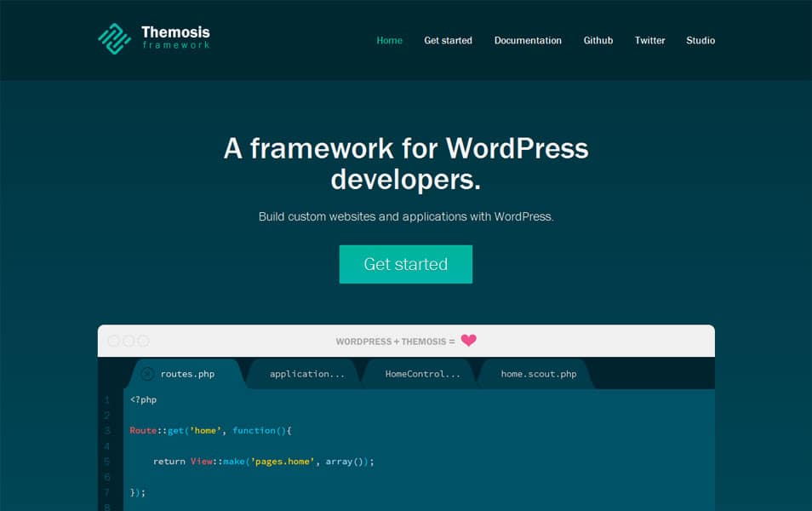Click the Themosis logo icon
812x511 pixels.
[x=114, y=39]
